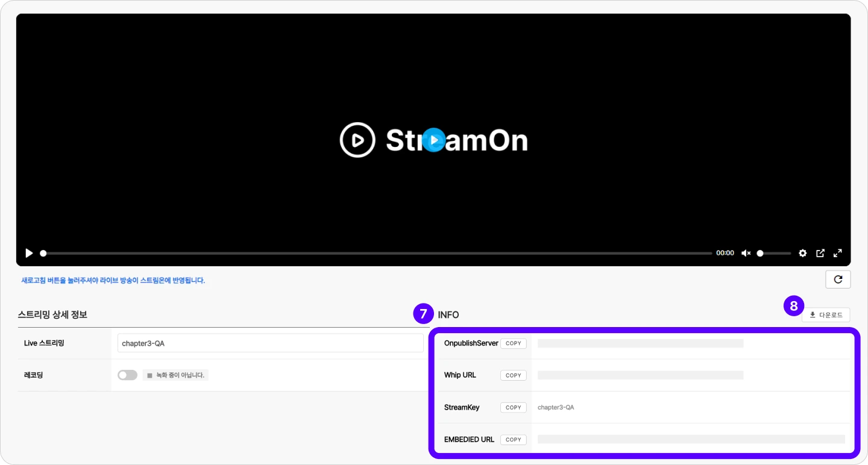Open the video in a pop-out window

pyautogui.click(x=820, y=253)
